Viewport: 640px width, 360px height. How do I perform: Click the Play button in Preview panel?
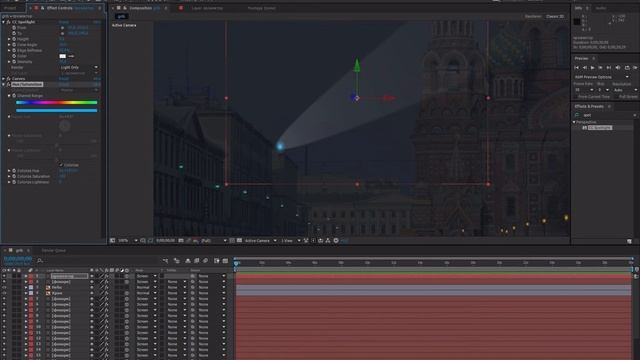(x=593, y=68)
